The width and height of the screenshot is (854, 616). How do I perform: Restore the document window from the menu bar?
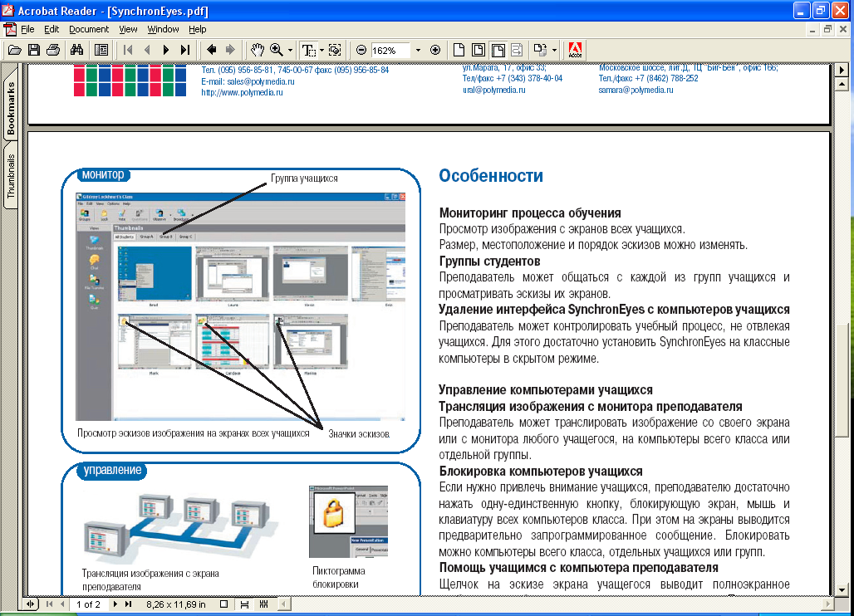(827, 29)
